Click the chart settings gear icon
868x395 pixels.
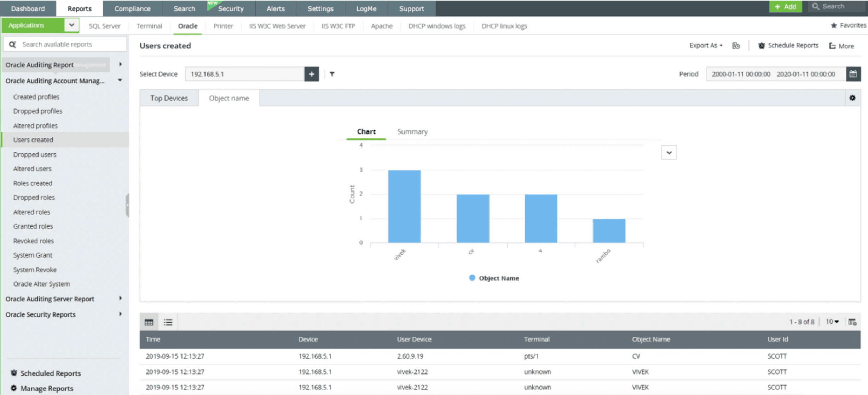tap(852, 98)
